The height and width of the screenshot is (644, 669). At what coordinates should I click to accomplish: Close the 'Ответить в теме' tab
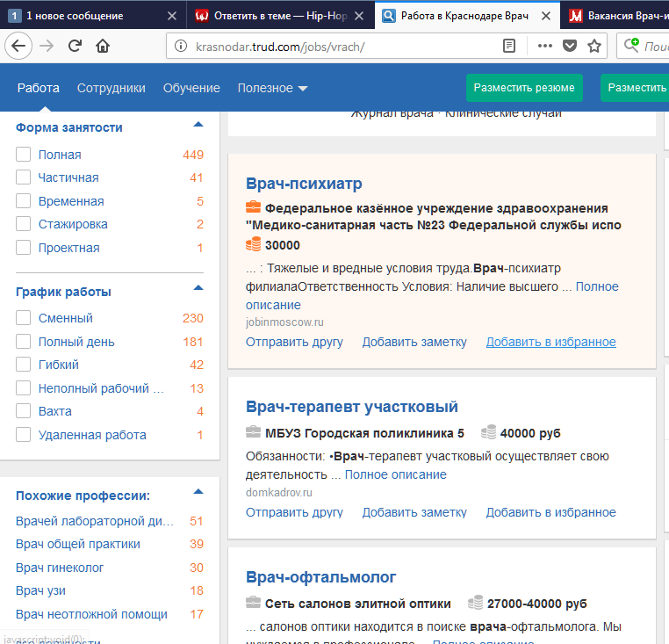(x=359, y=16)
